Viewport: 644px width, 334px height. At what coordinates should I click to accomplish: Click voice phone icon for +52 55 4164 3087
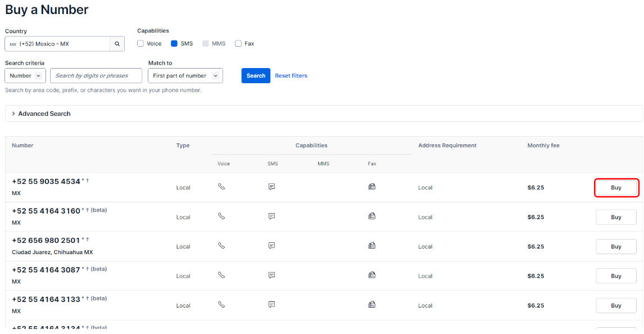pyautogui.click(x=221, y=276)
